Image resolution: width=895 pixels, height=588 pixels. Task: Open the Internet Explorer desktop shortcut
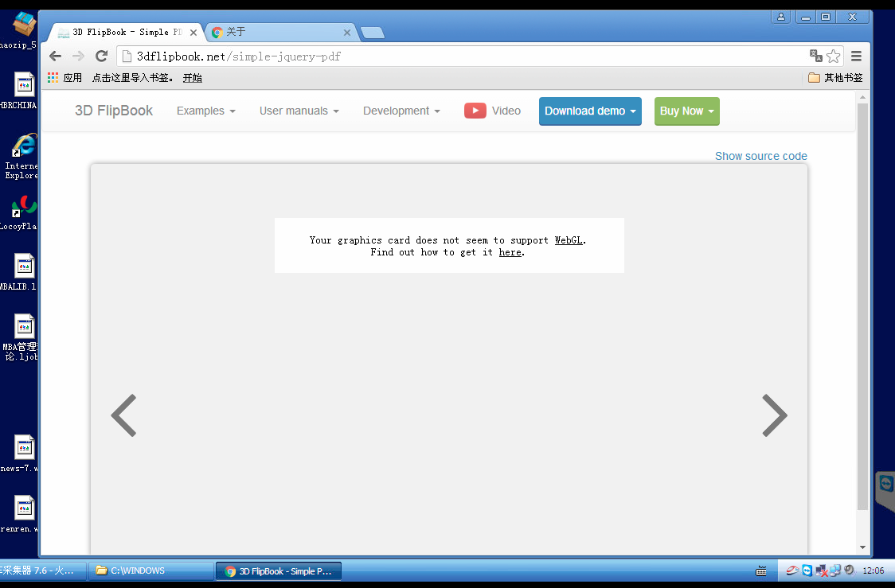21,156
